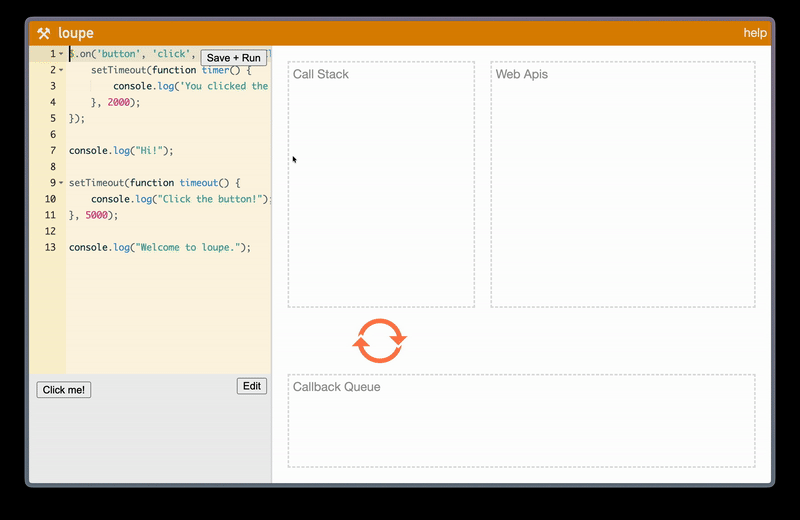Click the loupe tools icon in header
Viewport: 800px width, 520px height.
point(43,33)
